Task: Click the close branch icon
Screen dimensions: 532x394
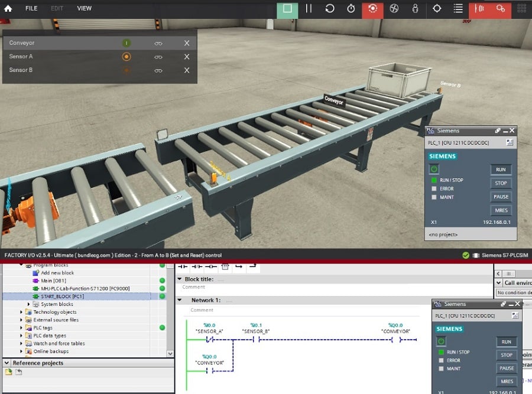Action: pos(253,266)
